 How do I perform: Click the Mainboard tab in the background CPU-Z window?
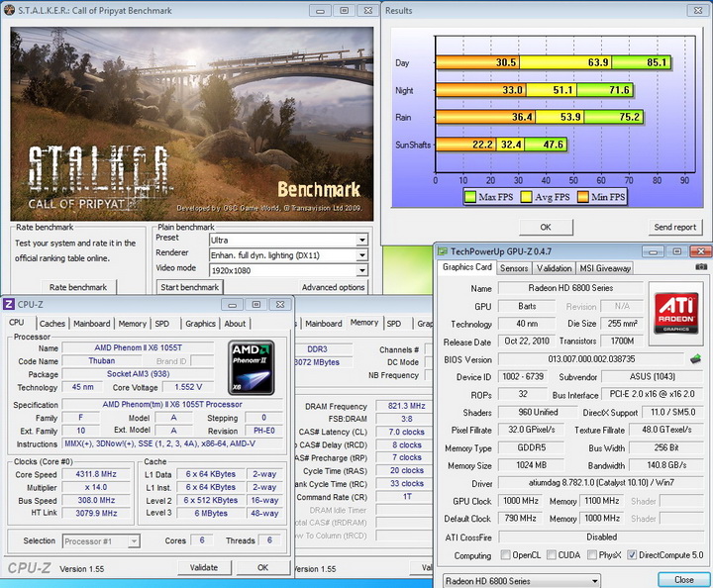pyautogui.click(x=323, y=324)
